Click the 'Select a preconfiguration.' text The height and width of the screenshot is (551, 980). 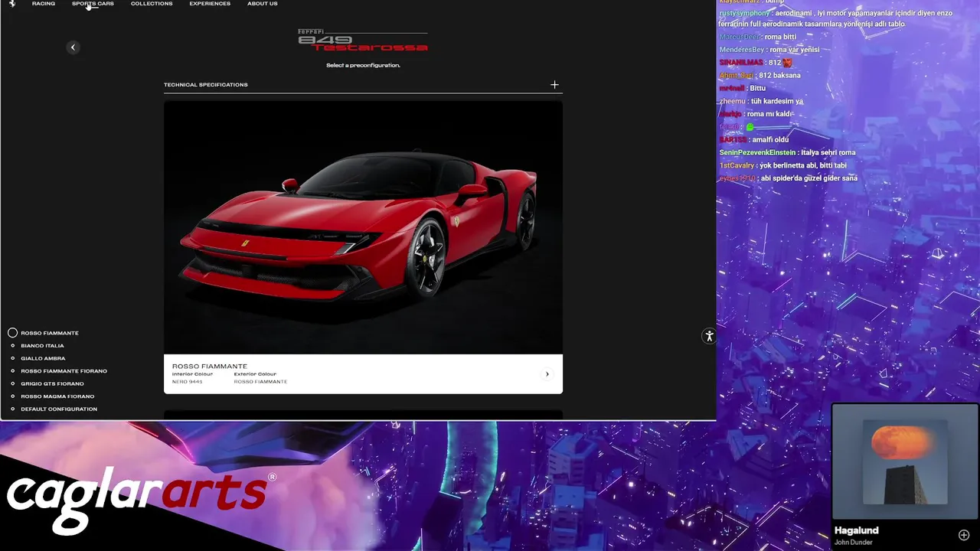[363, 66]
